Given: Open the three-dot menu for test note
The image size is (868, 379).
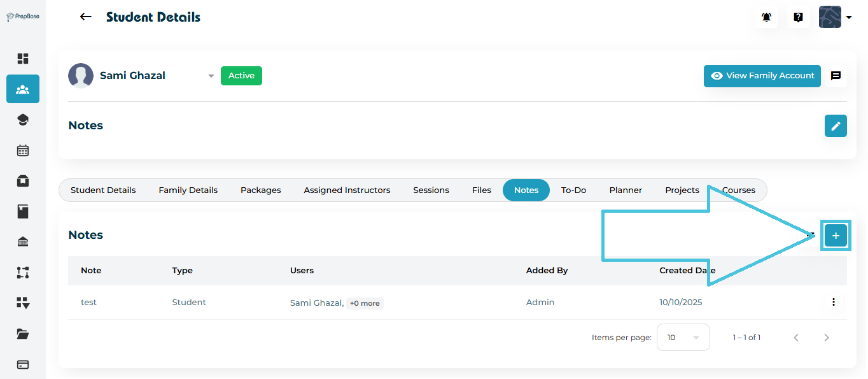Looking at the screenshot, I should (833, 302).
